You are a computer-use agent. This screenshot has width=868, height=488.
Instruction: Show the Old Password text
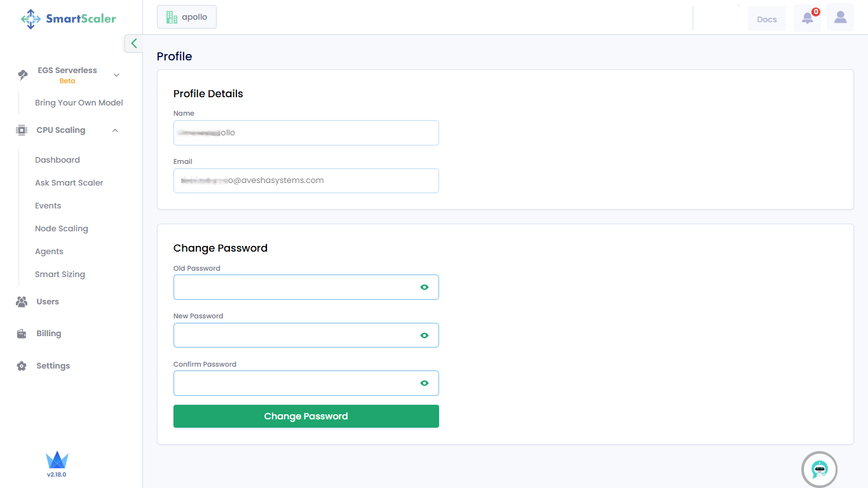[424, 287]
